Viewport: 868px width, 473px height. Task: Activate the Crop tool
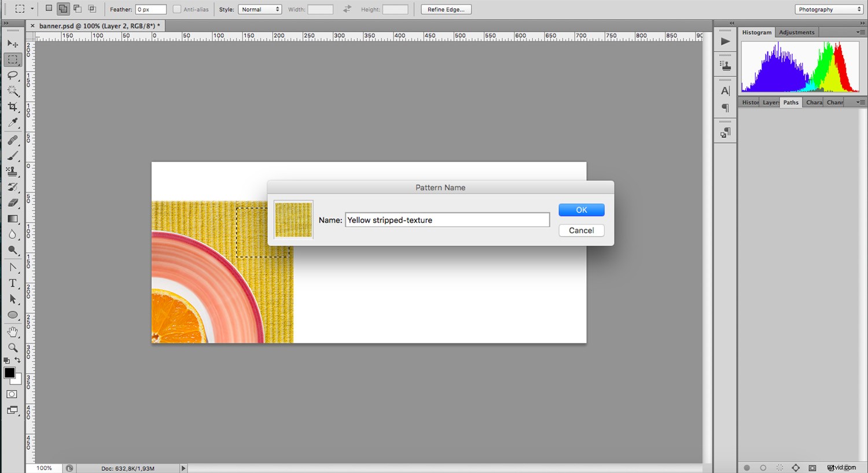(x=13, y=107)
